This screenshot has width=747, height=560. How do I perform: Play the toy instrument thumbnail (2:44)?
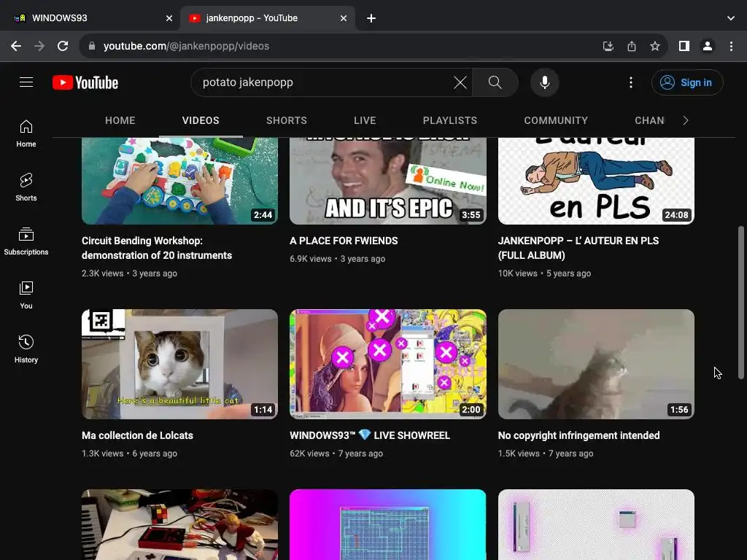coord(179,181)
